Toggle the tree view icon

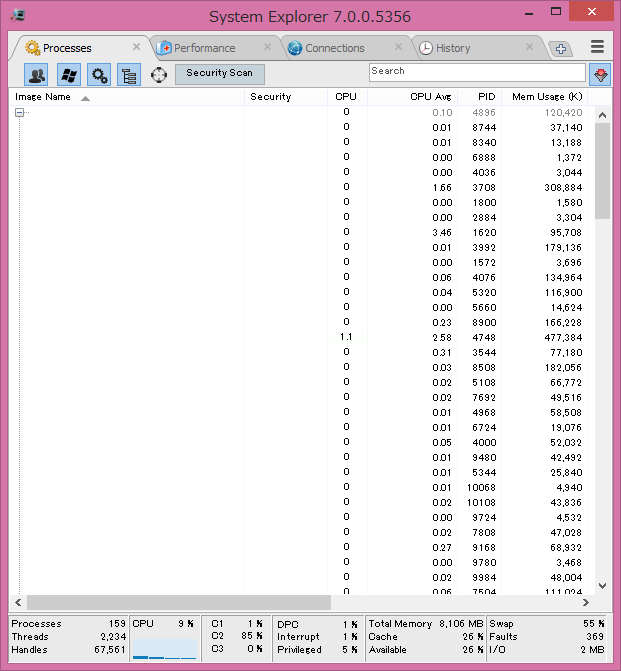tap(129, 75)
